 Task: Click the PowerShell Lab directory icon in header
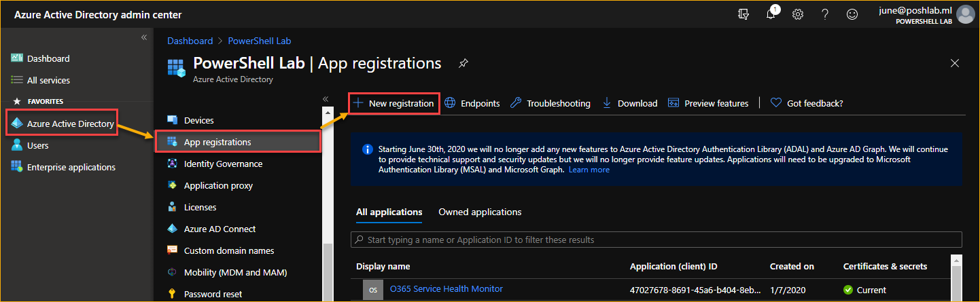176,68
